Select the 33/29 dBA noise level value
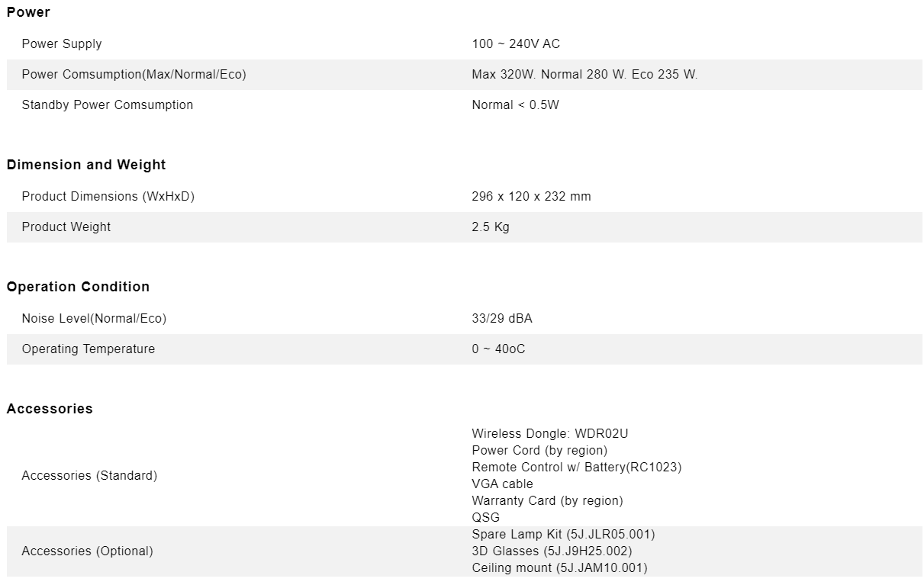The image size is (924, 585). (502, 318)
